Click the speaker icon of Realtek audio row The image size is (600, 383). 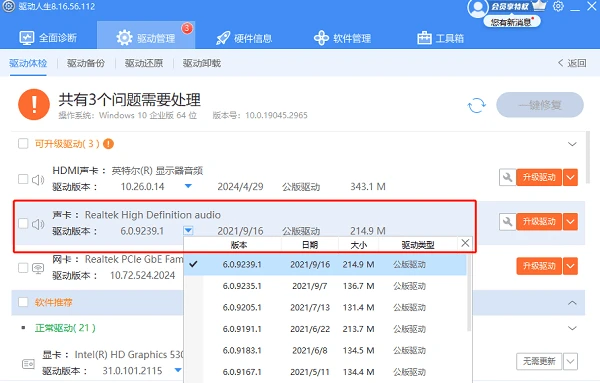coord(38,224)
